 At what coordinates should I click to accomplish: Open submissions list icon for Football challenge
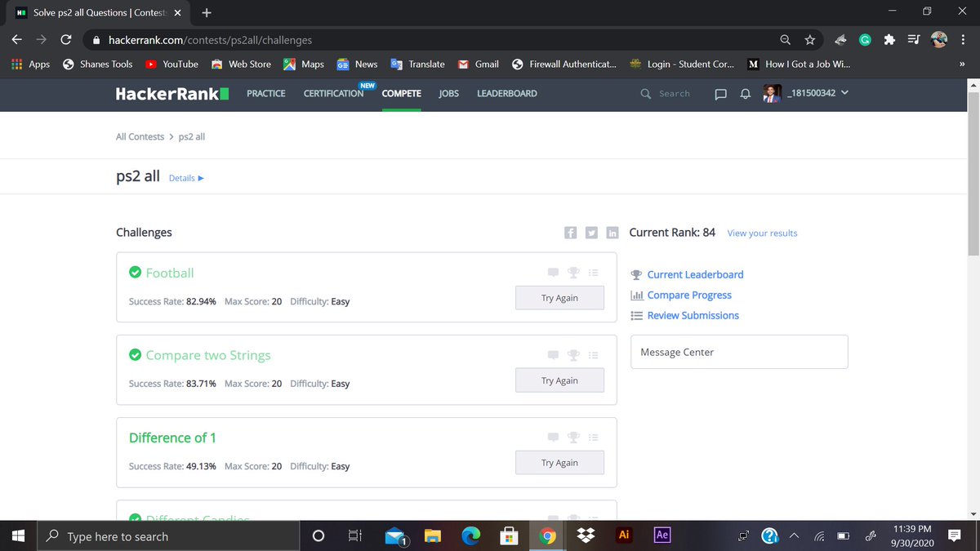(594, 273)
